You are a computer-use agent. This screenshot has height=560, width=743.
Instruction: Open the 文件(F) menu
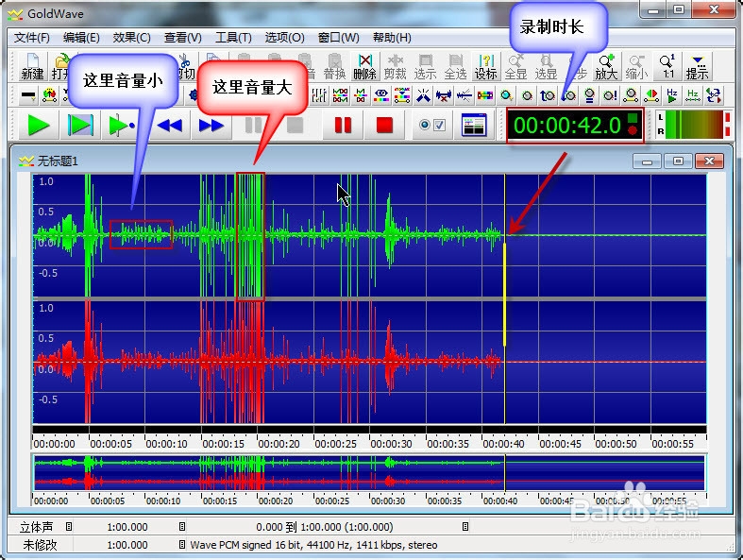tap(32, 38)
